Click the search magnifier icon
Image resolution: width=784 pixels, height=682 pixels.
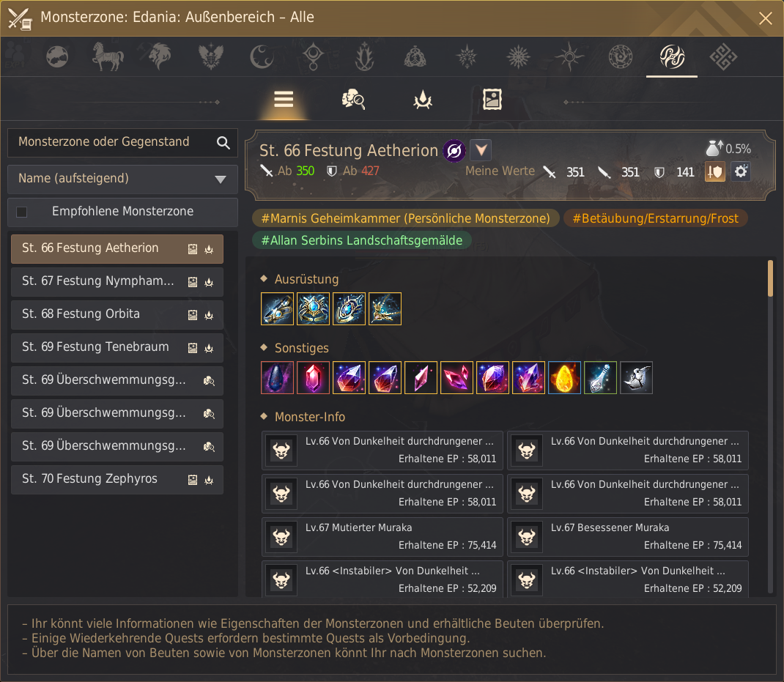223,143
